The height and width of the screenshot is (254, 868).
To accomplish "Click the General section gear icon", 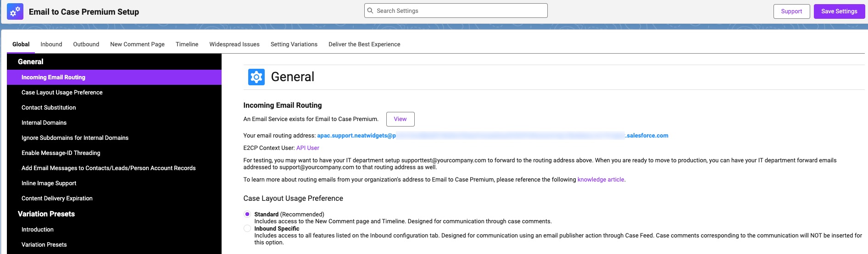I will 256,77.
